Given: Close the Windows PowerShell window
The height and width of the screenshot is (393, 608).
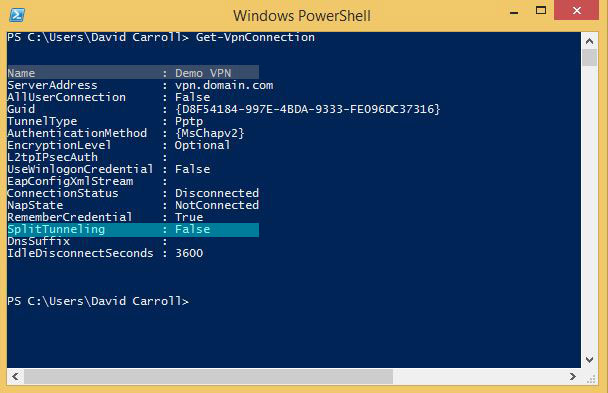Looking at the screenshot, I should (x=577, y=10).
